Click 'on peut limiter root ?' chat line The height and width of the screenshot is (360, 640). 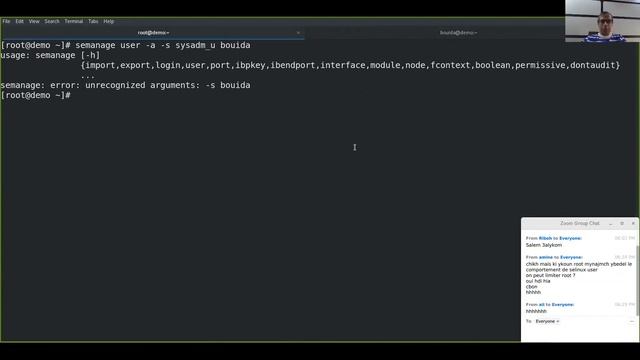[550, 276]
